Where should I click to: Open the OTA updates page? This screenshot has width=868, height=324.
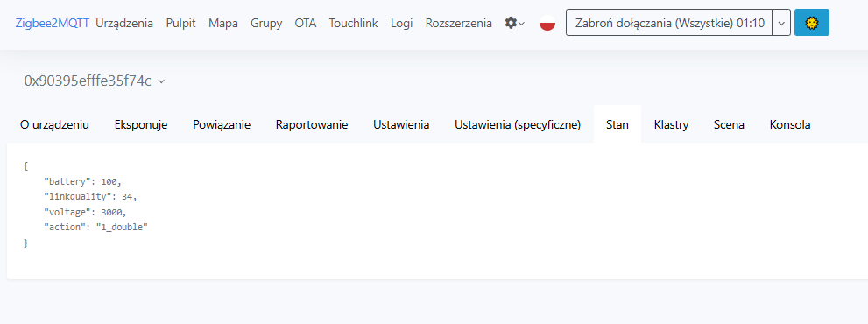pyautogui.click(x=306, y=24)
